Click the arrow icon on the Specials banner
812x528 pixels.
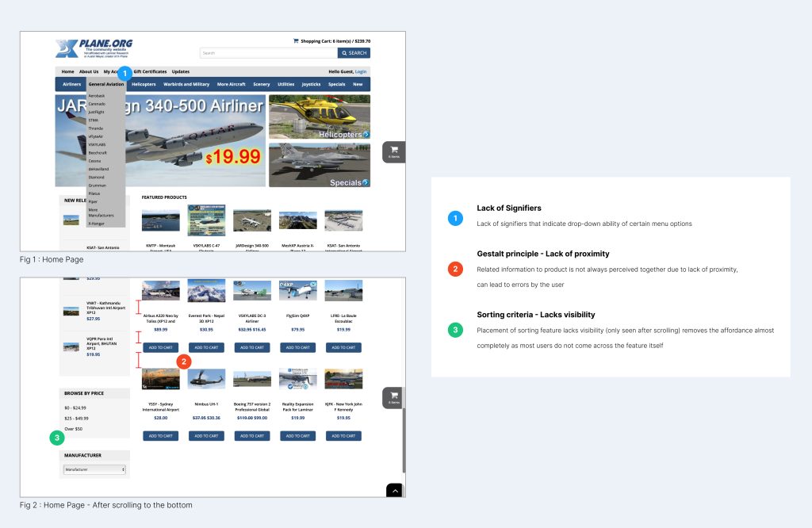pos(366,182)
